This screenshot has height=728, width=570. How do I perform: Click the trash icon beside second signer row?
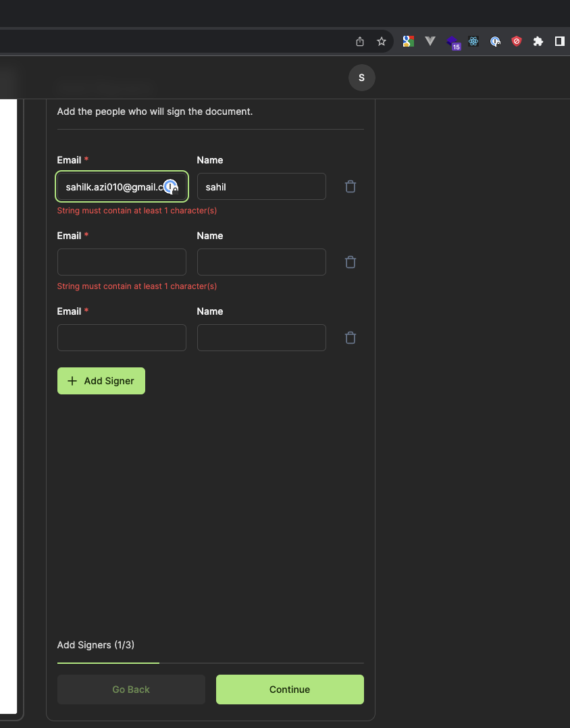pos(350,262)
